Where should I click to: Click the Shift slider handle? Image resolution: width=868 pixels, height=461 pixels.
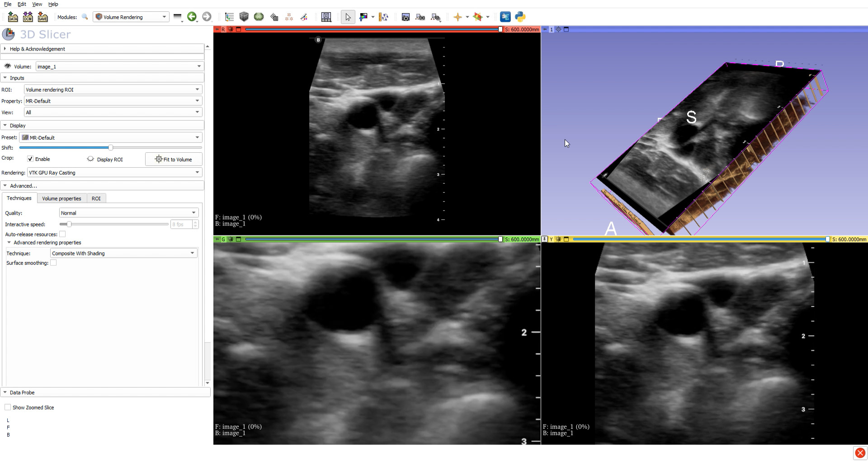(x=111, y=148)
